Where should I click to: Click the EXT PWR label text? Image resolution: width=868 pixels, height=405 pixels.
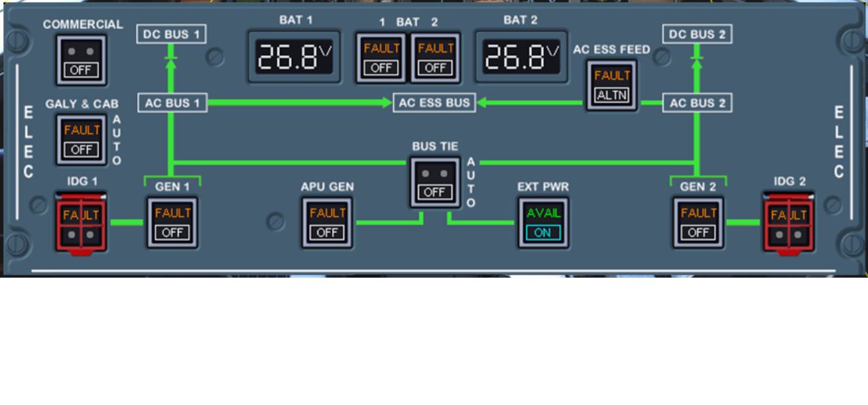[x=543, y=186]
